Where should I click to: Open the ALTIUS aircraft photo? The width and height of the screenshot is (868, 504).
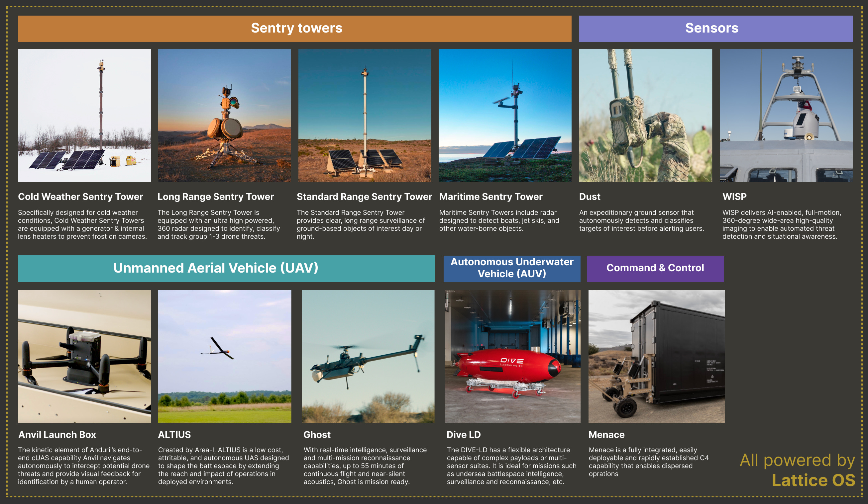pos(225,356)
